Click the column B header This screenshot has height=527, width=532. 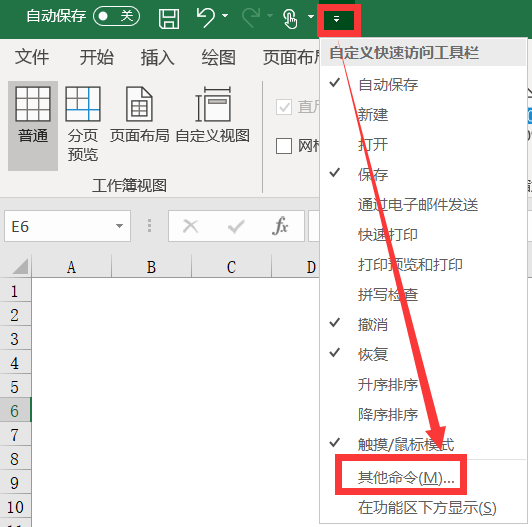(151, 267)
